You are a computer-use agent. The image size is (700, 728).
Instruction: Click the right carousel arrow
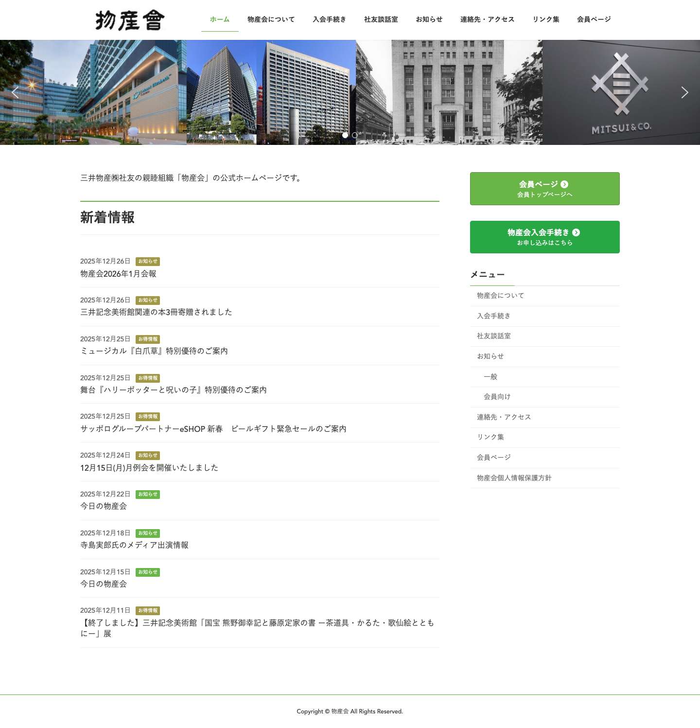point(684,92)
